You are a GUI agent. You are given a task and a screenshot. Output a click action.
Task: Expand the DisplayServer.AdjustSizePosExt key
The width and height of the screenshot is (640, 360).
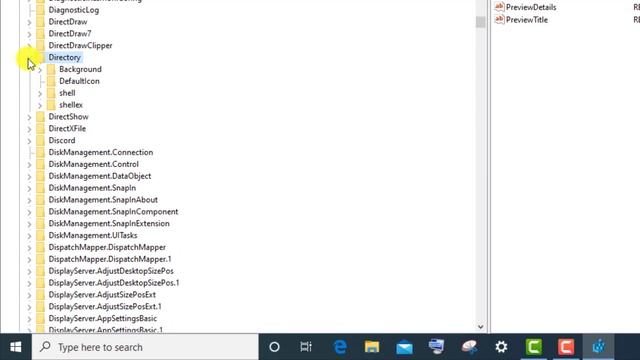[29, 295]
